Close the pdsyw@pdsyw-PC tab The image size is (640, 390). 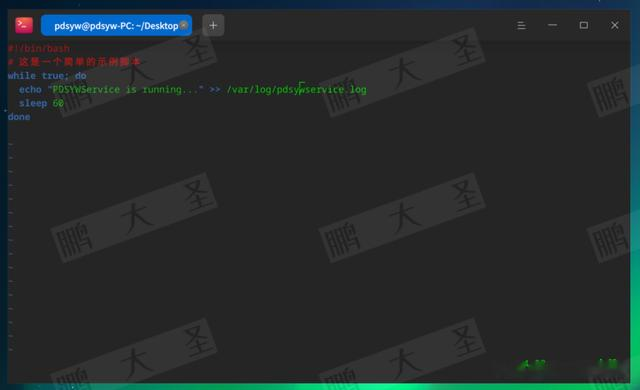click(184, 25)
